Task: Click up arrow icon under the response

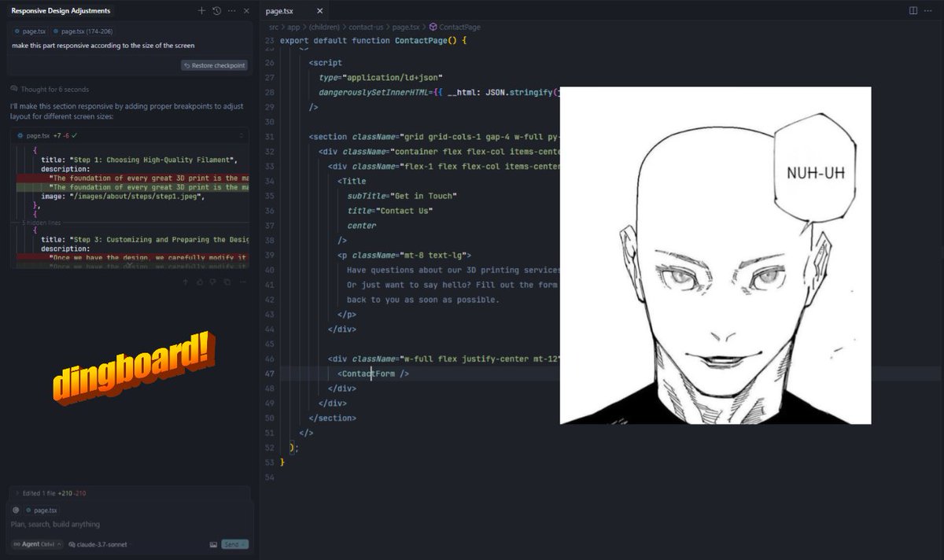Action: pyautogui.click(x=184, y=282)
